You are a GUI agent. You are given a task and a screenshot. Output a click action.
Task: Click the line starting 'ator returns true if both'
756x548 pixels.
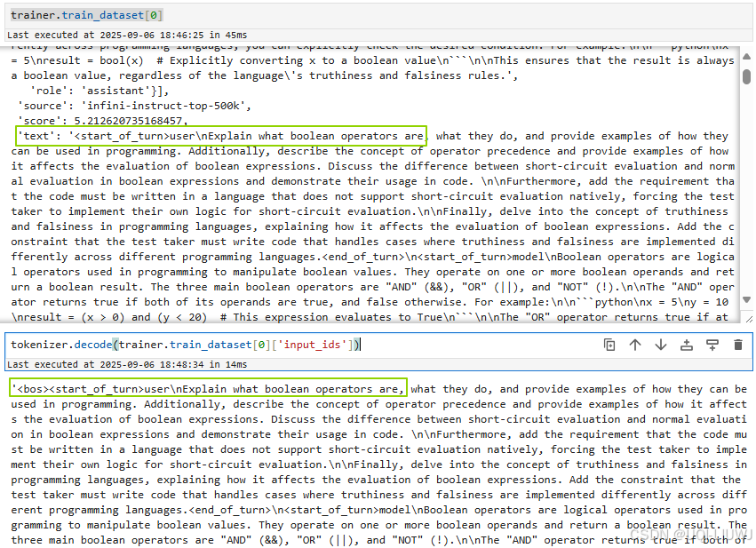click(x=370, y=302)
